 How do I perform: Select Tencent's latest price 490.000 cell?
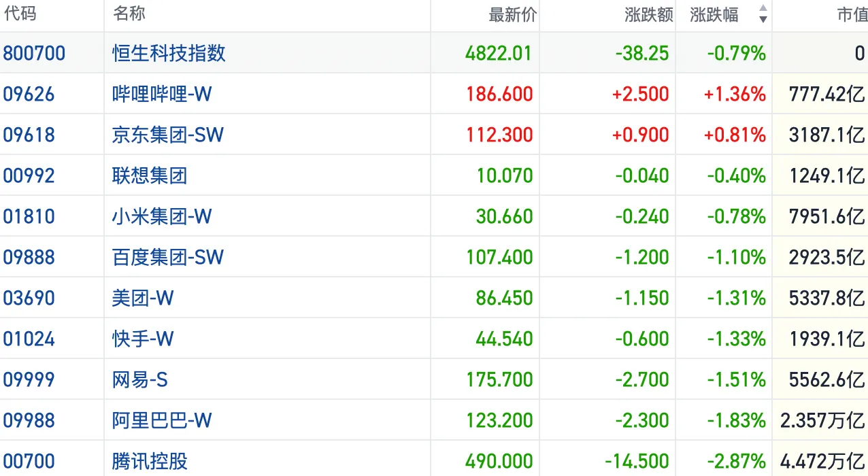click(499, 461)
